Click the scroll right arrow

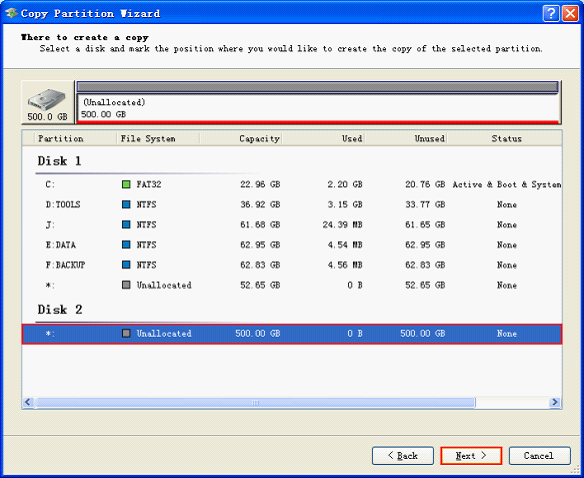[x=555, y=402]
